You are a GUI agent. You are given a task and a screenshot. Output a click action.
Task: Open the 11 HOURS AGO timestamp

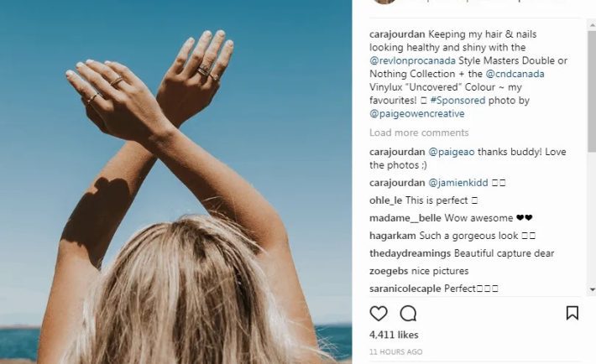pyautogui.click(x=395, y=352)
